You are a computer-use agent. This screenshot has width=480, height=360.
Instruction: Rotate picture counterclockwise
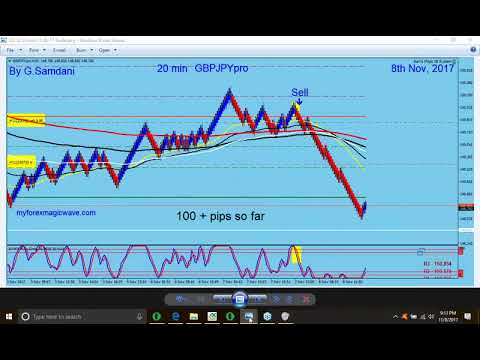pos(276,299)
